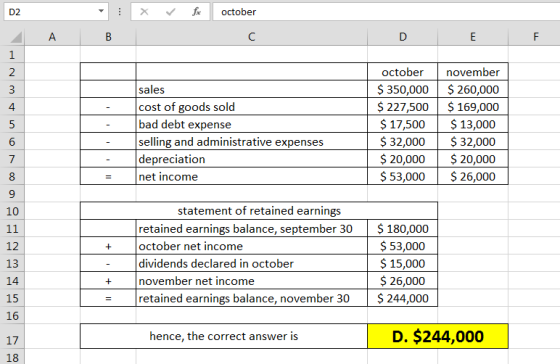Confirm the entry with the checkmark icon
This screenshot has width=560, height=364.
170,12
